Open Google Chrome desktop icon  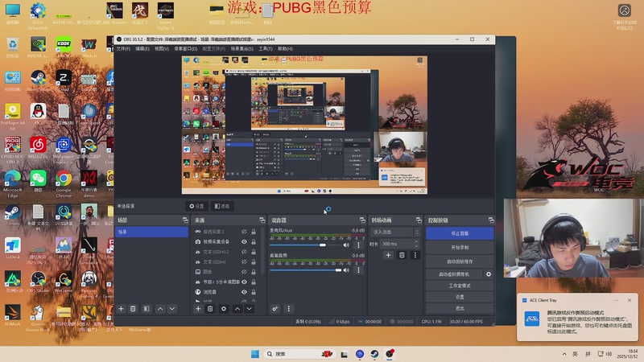[64, 182]
